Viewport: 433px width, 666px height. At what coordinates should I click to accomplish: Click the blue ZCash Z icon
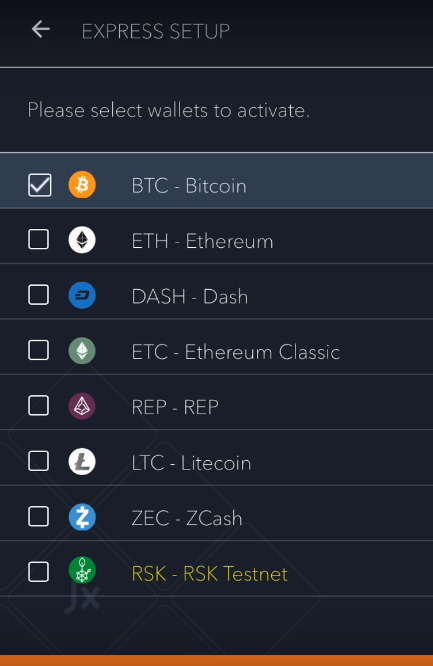pos(82,517)
